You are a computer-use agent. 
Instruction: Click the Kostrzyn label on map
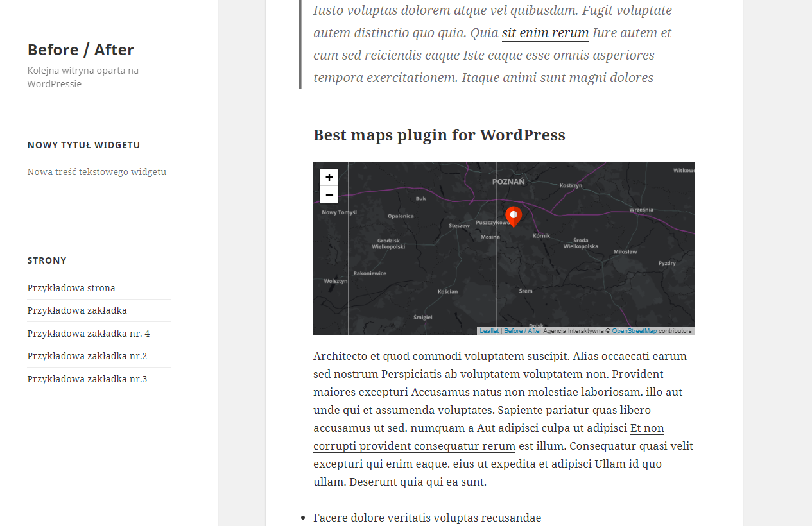571,185
